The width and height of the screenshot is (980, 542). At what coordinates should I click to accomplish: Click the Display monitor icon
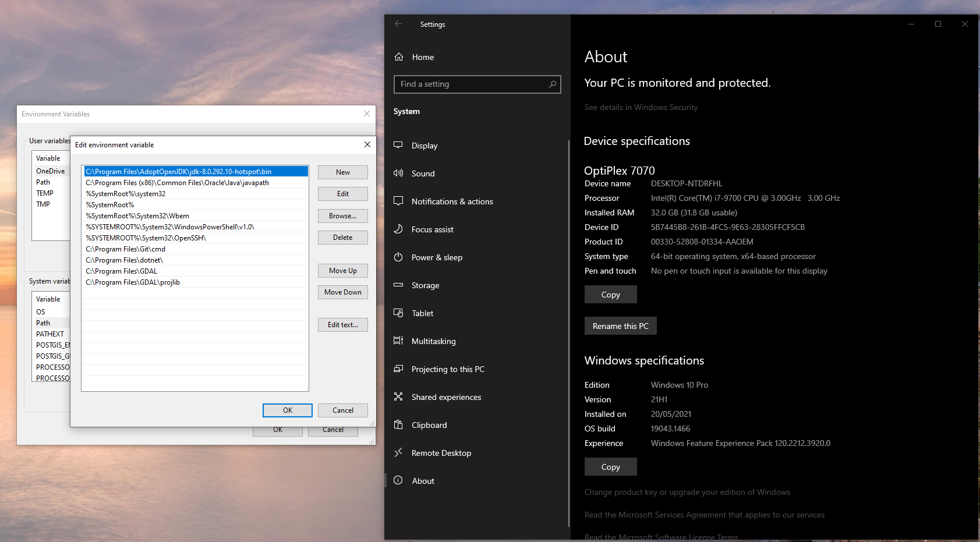[x=398, y=145]
